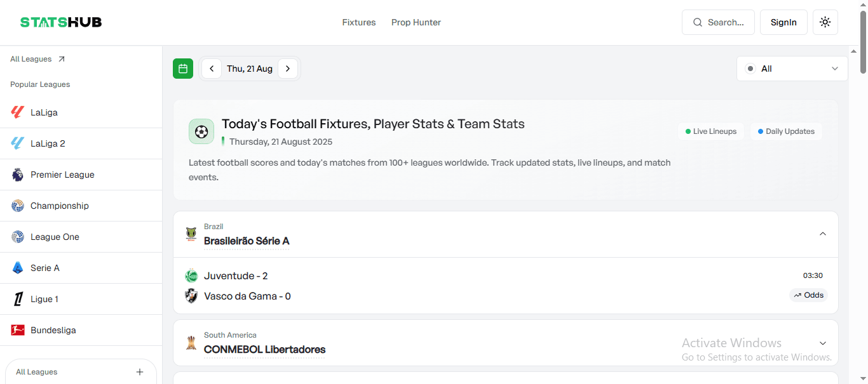Click the bottom All Leagues button
This screenshot has width=868, height=384.
(81, 372)
